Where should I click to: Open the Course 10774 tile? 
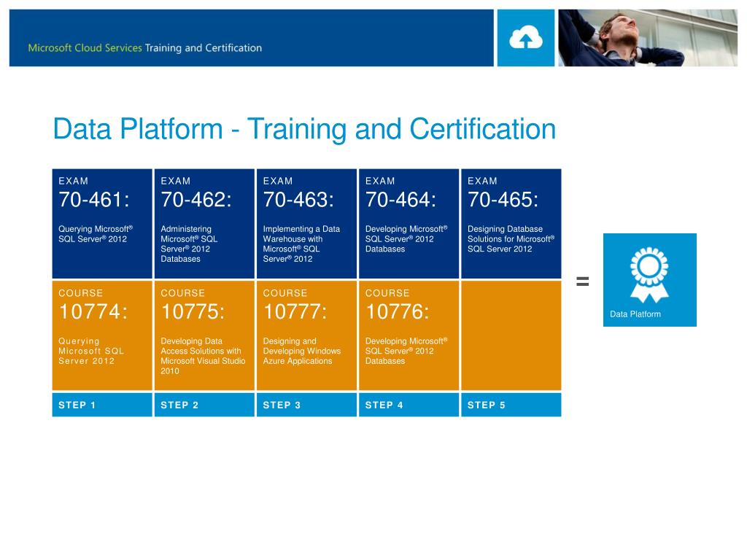pos(102,335)
